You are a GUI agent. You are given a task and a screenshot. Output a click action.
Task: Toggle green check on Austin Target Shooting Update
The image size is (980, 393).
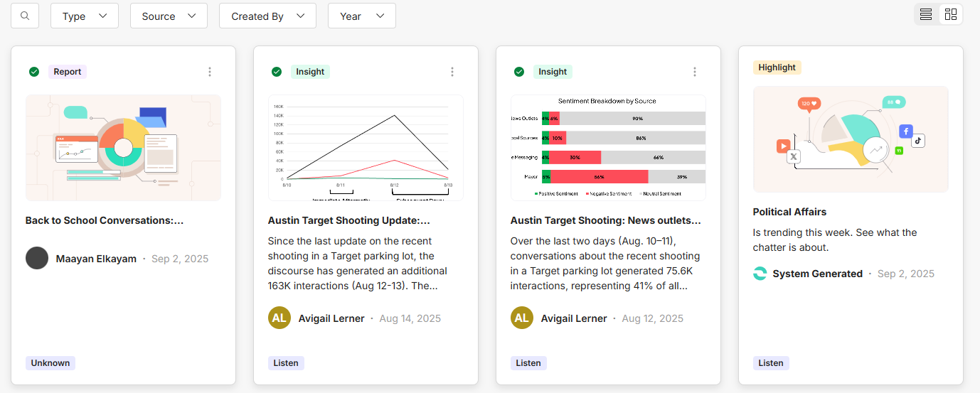pos(277,72)
